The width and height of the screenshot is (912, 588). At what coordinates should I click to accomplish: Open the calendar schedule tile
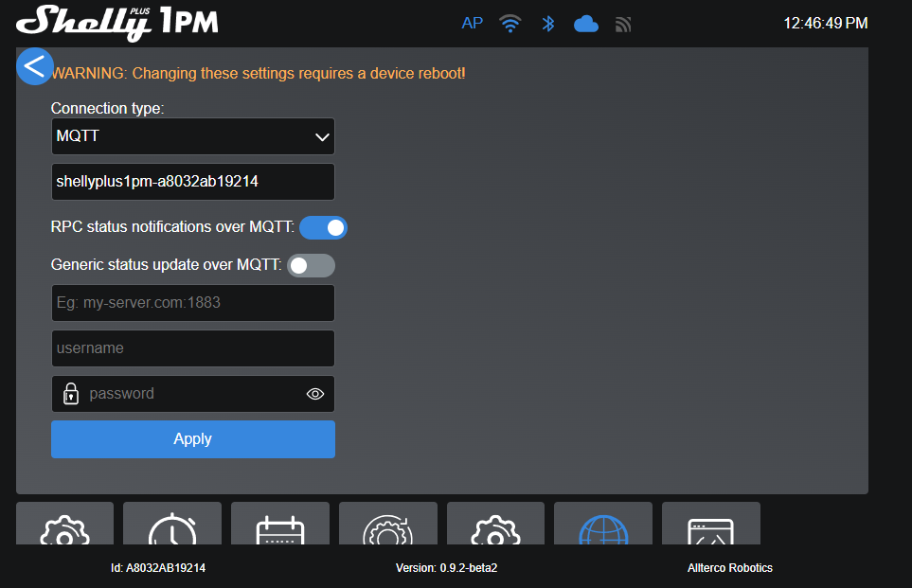[x=280, y=525]
